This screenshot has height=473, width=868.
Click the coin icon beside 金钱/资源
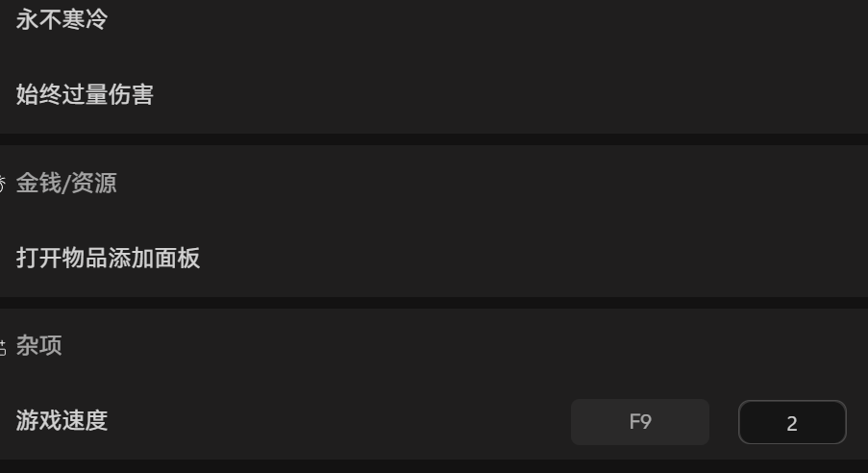click(3, 184)
